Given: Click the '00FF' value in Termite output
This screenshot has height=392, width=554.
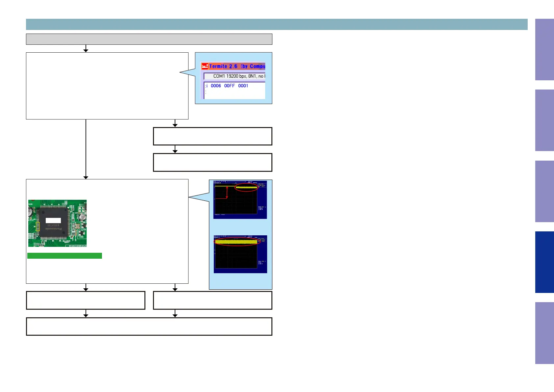Looking at the screenshot, I should tap(230, 86).
